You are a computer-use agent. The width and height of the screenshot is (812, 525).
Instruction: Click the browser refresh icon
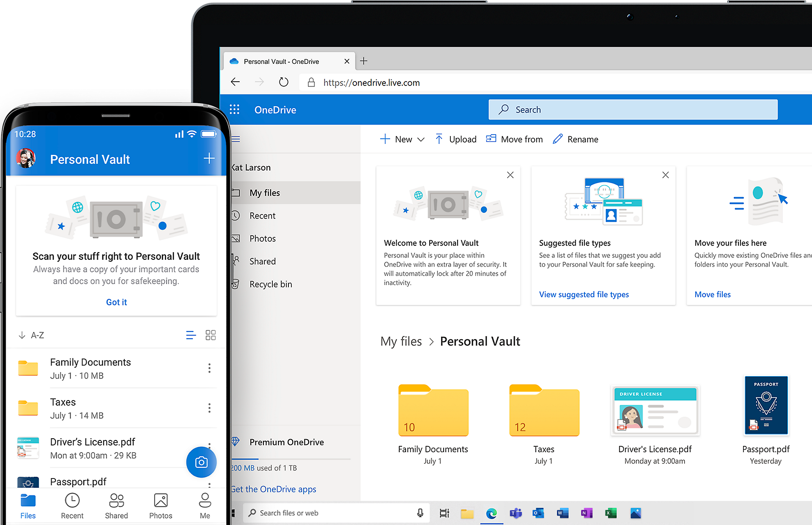click(284, 82)
